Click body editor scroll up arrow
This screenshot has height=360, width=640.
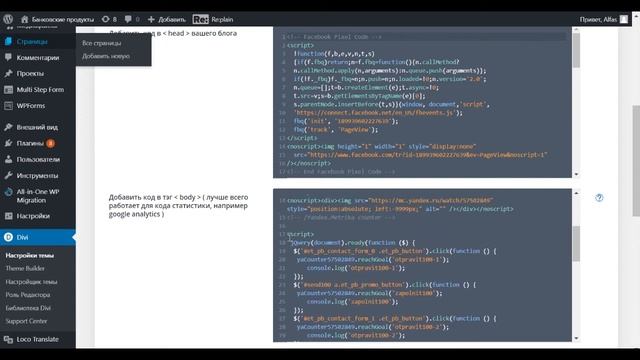pyautogui.click(x=576, y=193)
